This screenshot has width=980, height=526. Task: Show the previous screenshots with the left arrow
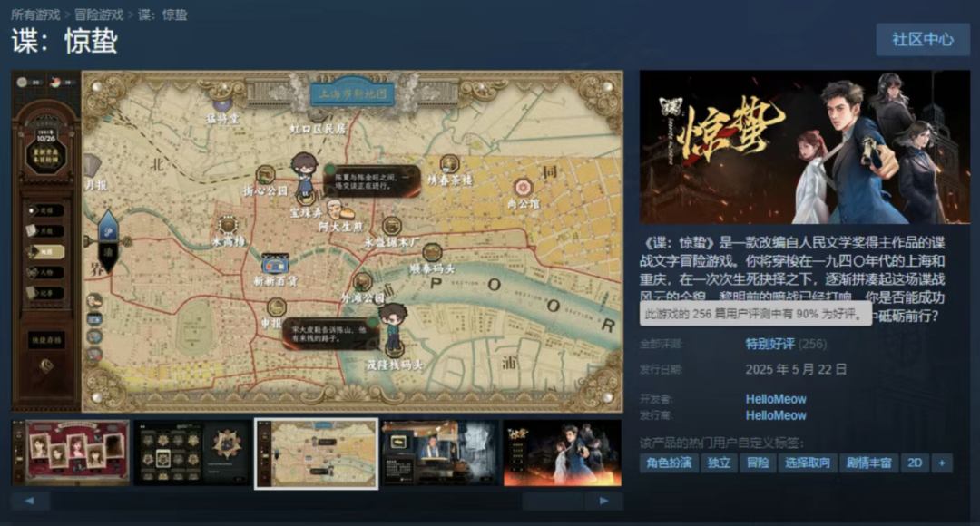[x=29, y=501]
